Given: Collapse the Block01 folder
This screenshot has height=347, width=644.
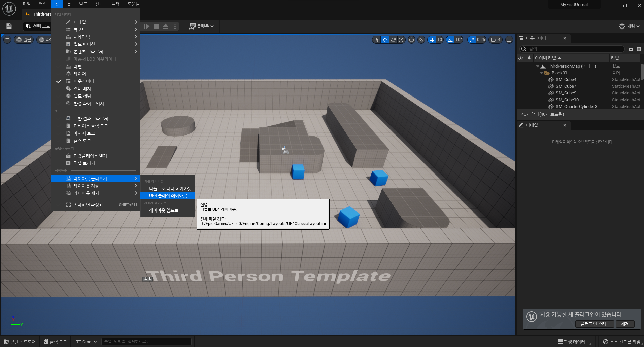Looking at the screenshot, I should coord(542,73).
